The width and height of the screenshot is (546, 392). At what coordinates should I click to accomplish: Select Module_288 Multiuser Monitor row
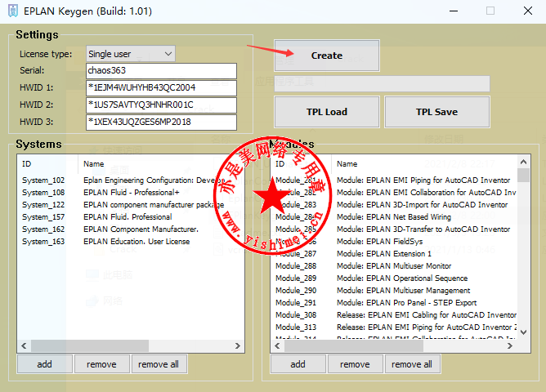tap(394, 265)
